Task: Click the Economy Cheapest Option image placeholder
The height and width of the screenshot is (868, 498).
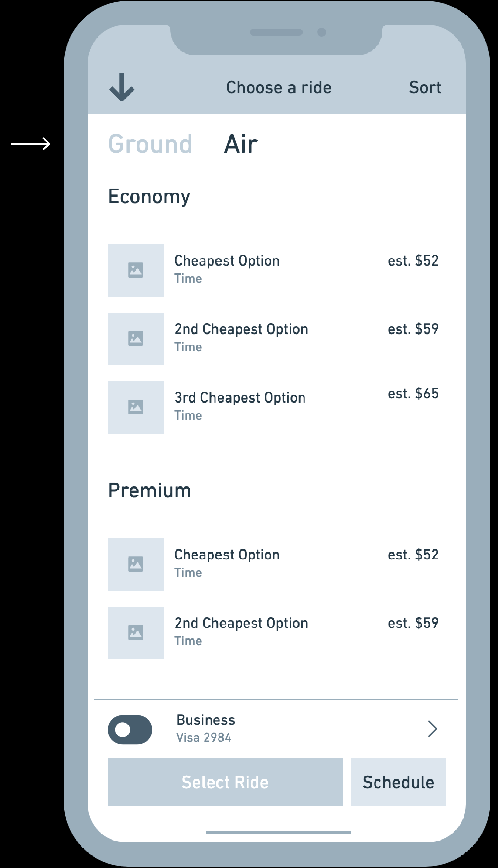Action: click(136, 270)
